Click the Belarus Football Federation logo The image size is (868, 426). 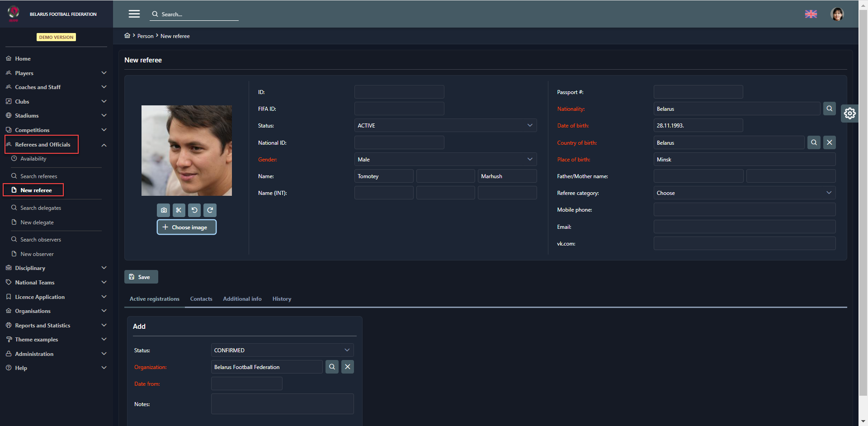click(14, 14)
